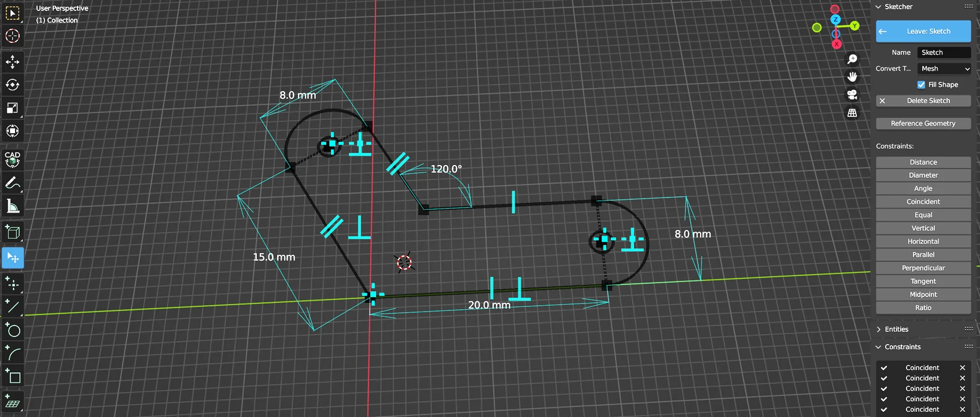
Task: Pick the Scale tool
Action: coord(12,108)
